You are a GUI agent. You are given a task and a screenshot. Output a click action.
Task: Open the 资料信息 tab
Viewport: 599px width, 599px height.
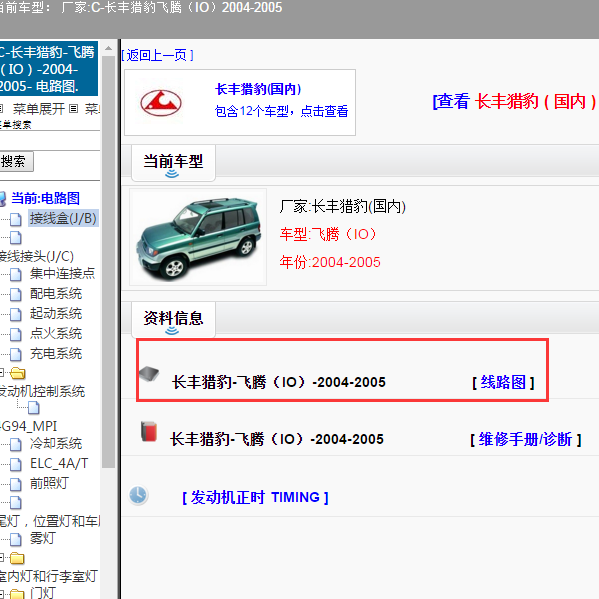point(173,319)
